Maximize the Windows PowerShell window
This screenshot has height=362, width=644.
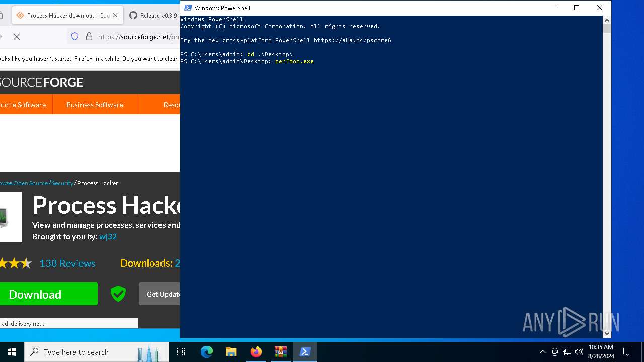[577, 8]
